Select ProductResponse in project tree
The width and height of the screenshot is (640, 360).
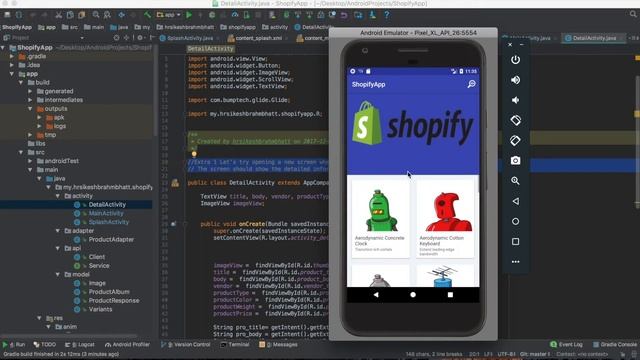(x=114, y=300)
